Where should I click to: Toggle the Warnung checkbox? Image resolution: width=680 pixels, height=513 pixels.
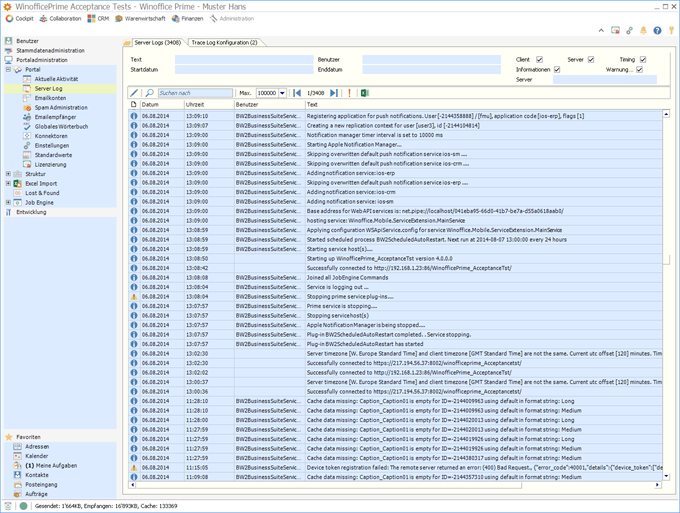[x=640, y=69]
